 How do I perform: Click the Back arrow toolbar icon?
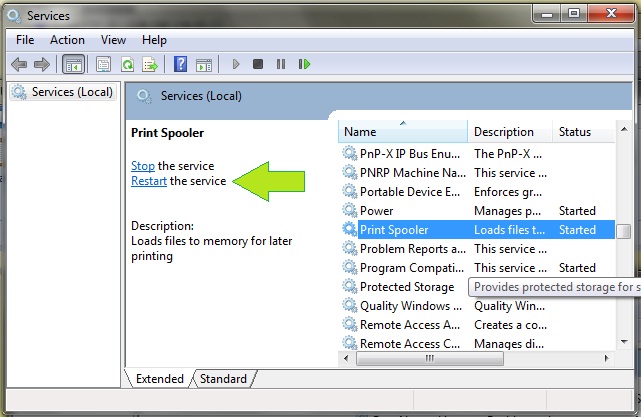[x=19, y=64]
